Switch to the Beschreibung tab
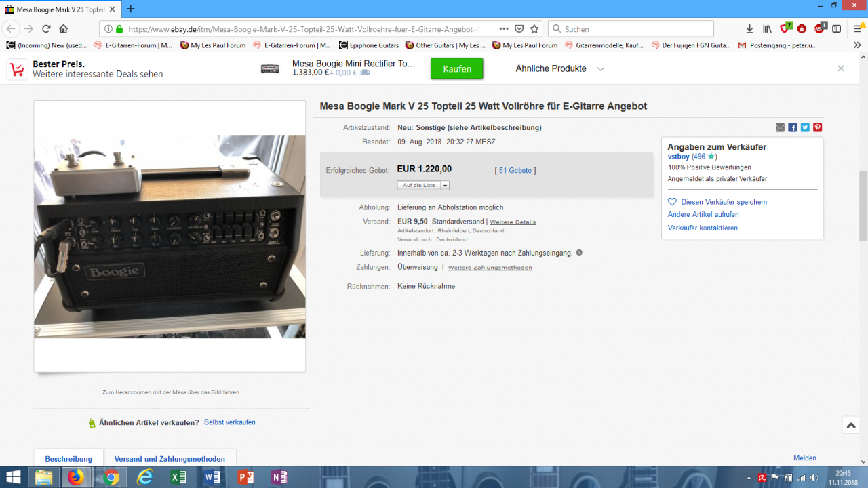The height and width of the screenshot is (488, 868). (68, 458)
